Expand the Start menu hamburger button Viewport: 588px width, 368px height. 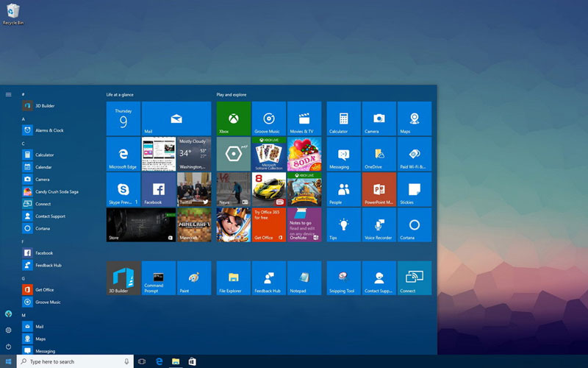click(x=8, y=94)
